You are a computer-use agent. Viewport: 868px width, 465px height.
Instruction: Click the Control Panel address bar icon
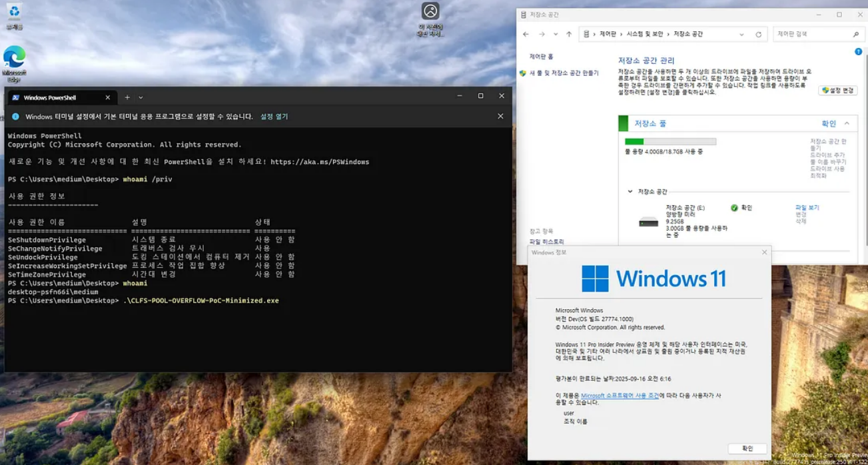[586, 34]
